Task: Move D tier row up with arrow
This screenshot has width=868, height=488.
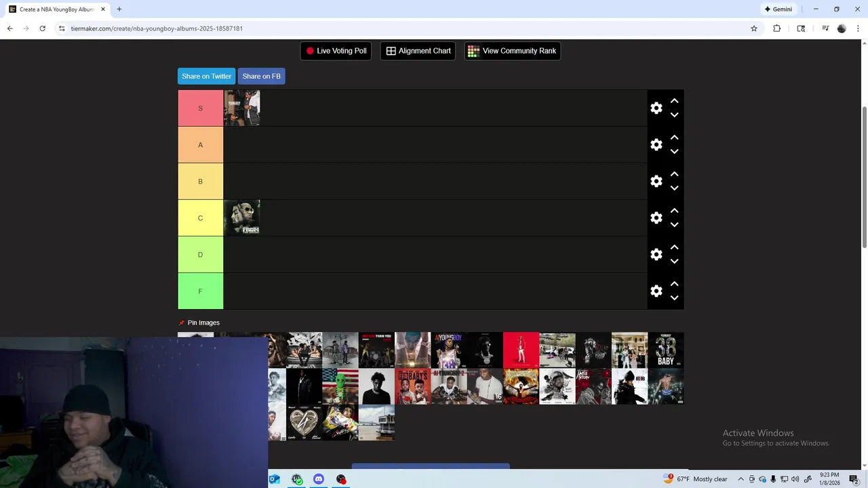Action: coord(674,247)
